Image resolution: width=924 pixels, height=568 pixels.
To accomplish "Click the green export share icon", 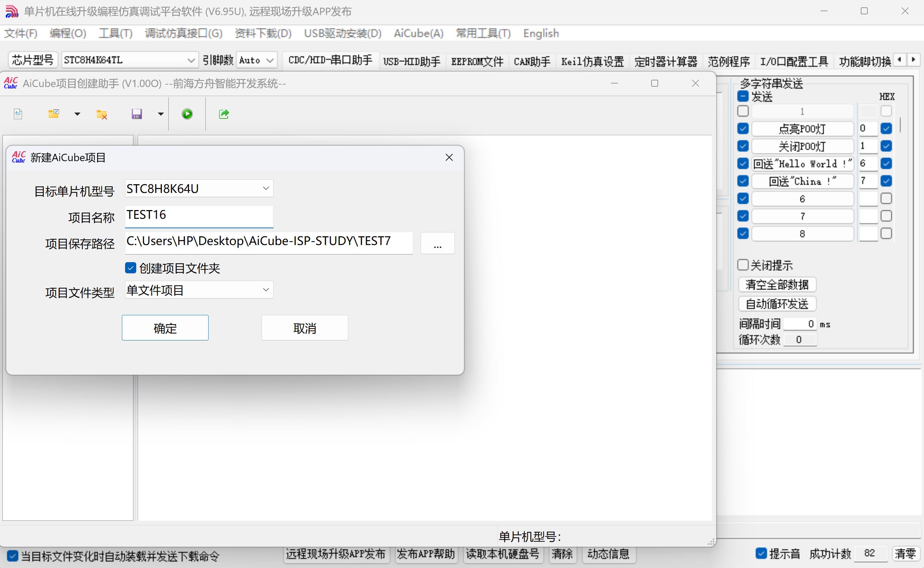I will click(x=224, y=114).
